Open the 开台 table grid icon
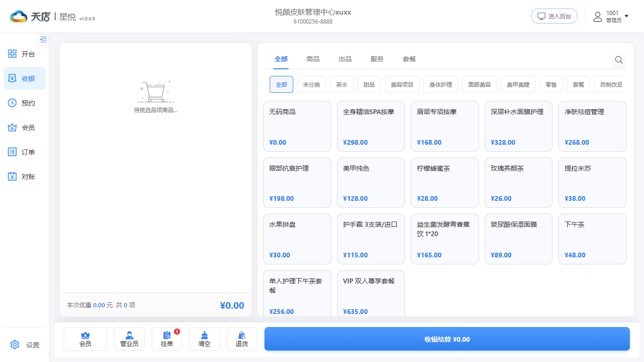The width and height of the screenshot is (644, 362). 13,54
